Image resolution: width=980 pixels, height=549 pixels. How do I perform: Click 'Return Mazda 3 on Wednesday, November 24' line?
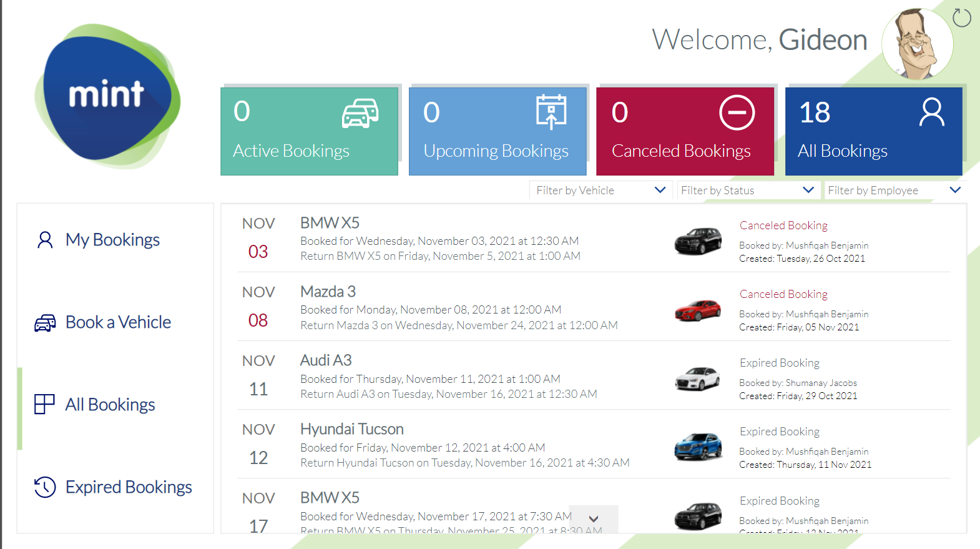[459, 325]
